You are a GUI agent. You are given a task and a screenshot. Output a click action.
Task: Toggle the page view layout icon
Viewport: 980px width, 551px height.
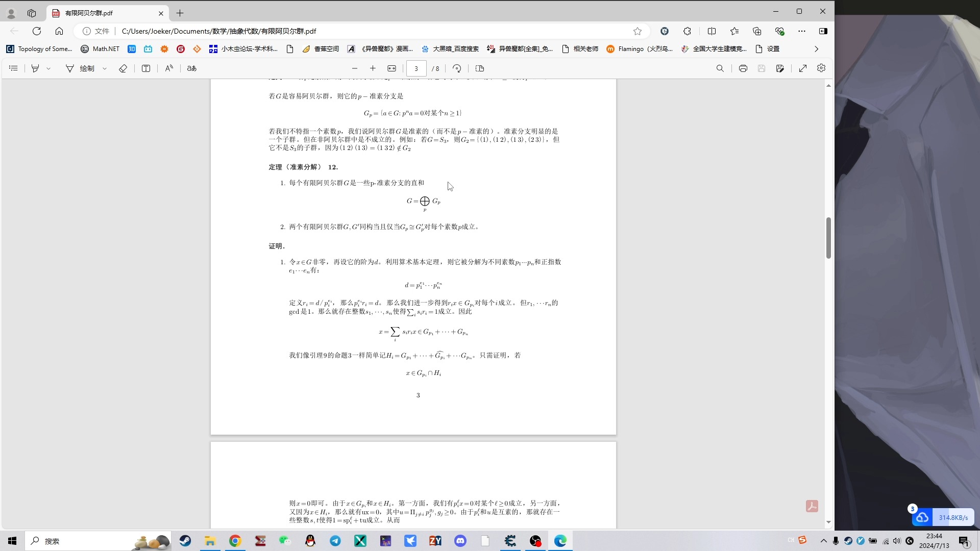point(480,68)
